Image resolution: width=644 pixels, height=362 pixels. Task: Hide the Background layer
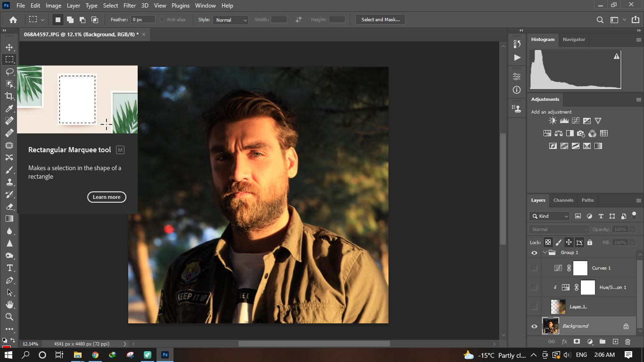534,326
